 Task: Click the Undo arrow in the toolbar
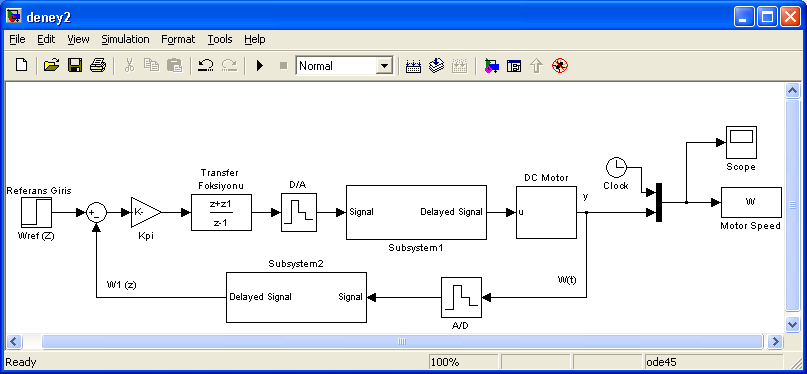pyautogui.click(x=206, y=65)
